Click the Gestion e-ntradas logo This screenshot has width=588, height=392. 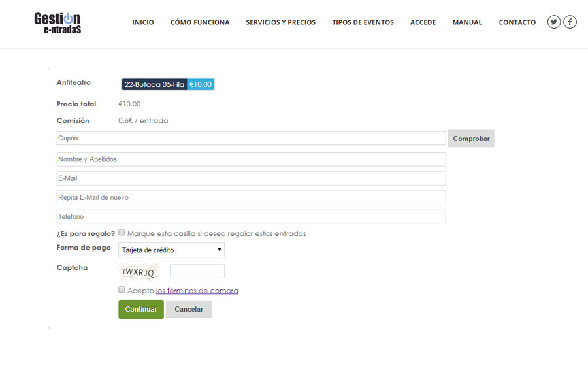tap(57, 23)
